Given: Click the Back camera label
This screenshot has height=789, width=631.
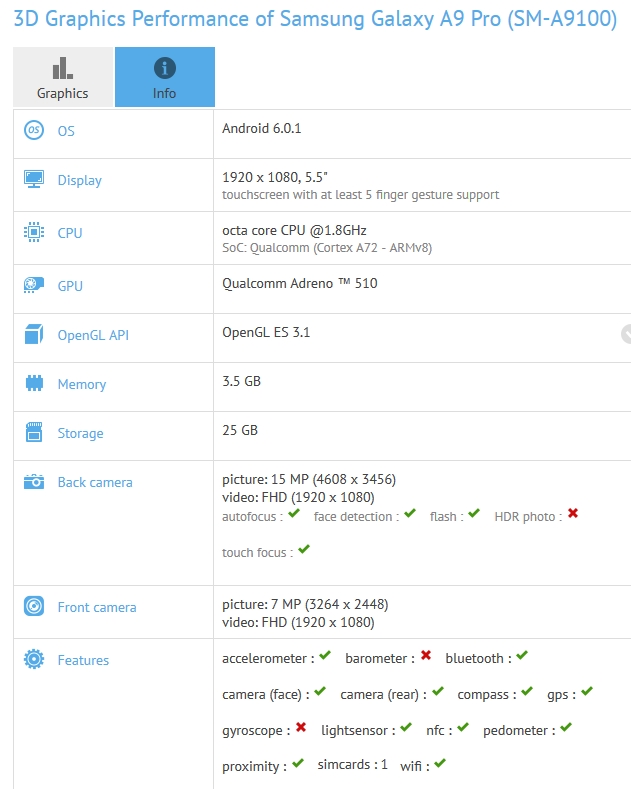Looking at the screenshot, I should [95, 483].
